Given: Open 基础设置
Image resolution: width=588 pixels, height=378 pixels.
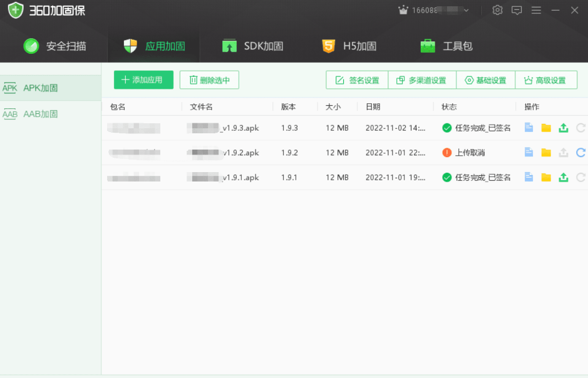Looking at the screenshot, I should (486, 80).
